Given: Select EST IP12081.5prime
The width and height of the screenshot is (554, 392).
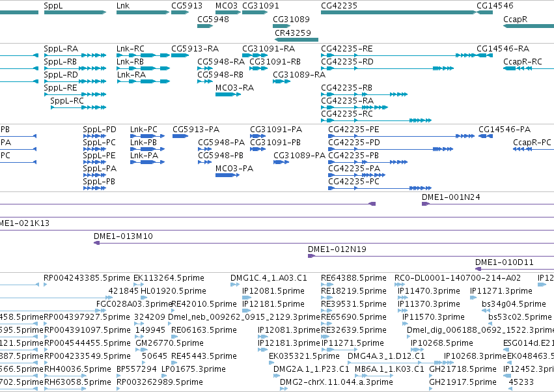Looking at the screenshot, I should 247,298.
